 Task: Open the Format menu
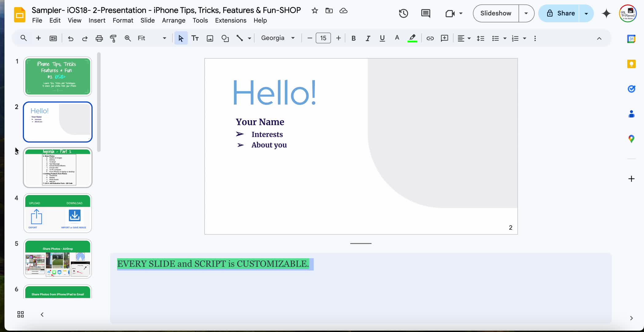point(123,20)
